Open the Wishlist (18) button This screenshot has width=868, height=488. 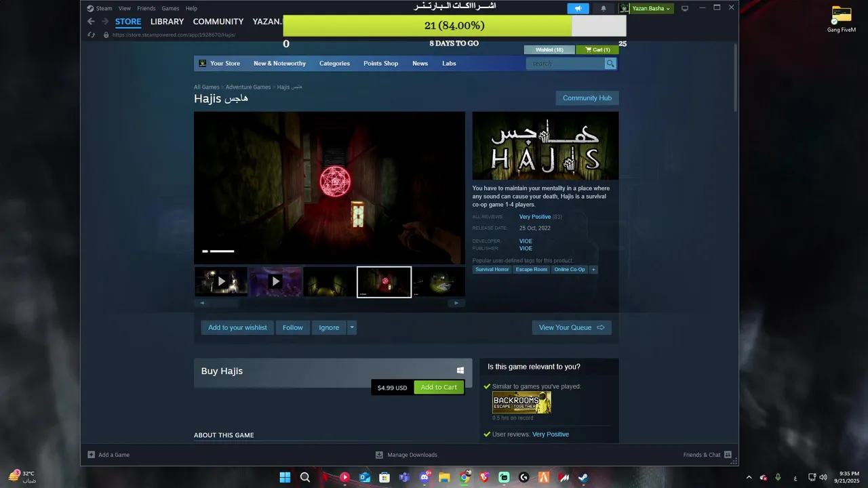tap(549, 49)
